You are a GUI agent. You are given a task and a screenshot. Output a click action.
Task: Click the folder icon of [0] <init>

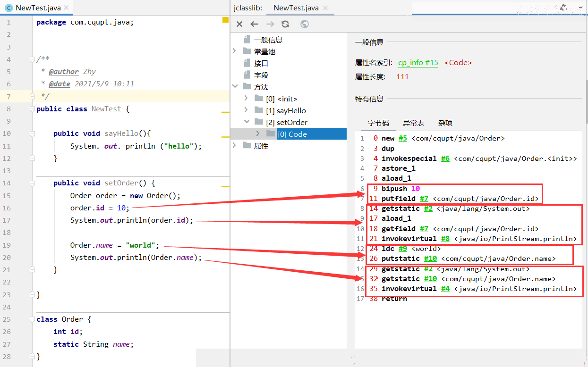click(x=258, y=98)
